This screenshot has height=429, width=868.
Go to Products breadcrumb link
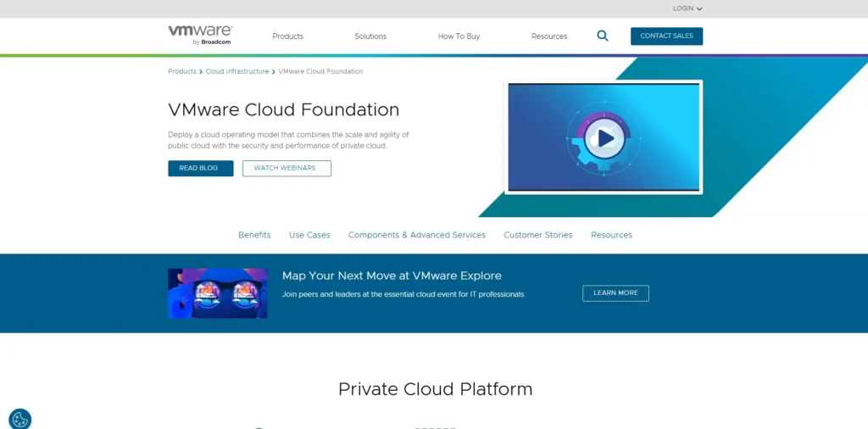pos(182,71)
